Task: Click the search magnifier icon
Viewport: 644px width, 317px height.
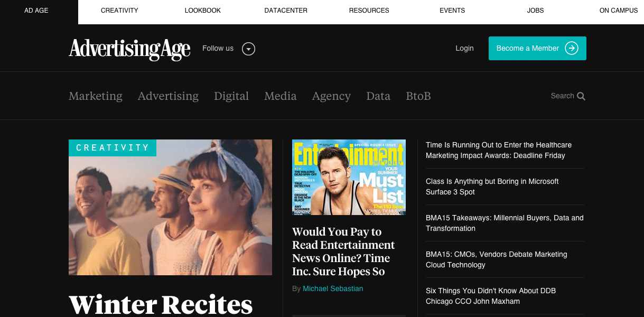Action: [x=581, y=96]
